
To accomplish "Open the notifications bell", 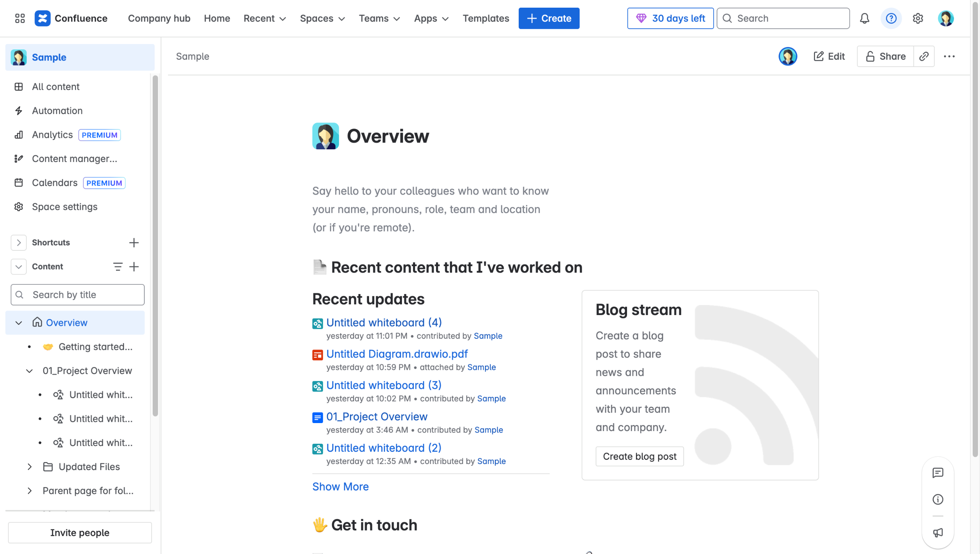I will coord(864,18).
